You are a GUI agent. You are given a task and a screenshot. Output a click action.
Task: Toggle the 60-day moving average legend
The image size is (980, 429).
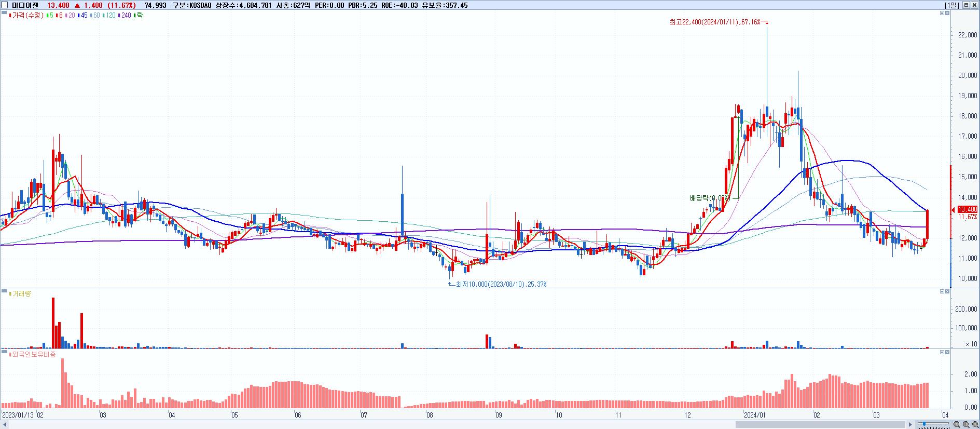pos(95,16)
